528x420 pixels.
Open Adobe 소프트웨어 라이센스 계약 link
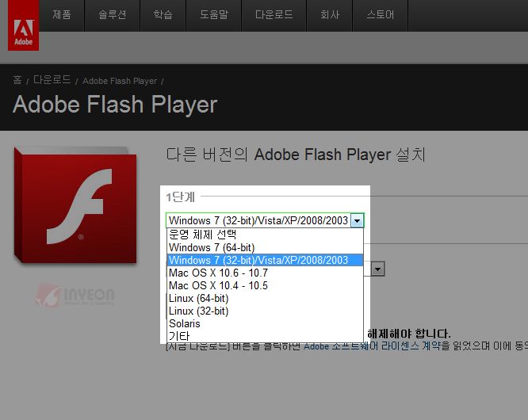pyautogui.click(x=372, y=346)
